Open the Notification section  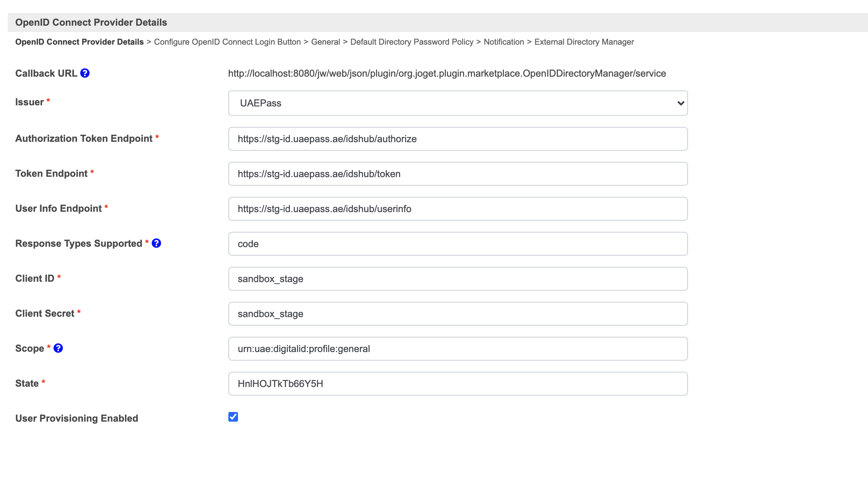504,42
